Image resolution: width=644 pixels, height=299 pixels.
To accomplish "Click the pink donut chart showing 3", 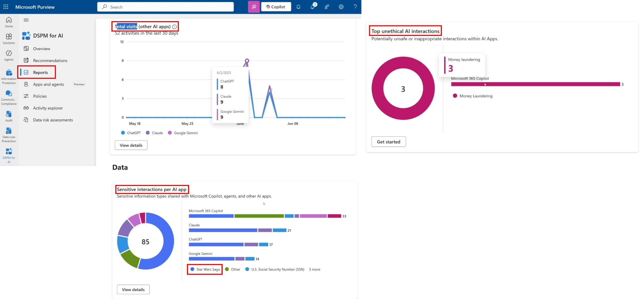I will (x=403, y=88).
